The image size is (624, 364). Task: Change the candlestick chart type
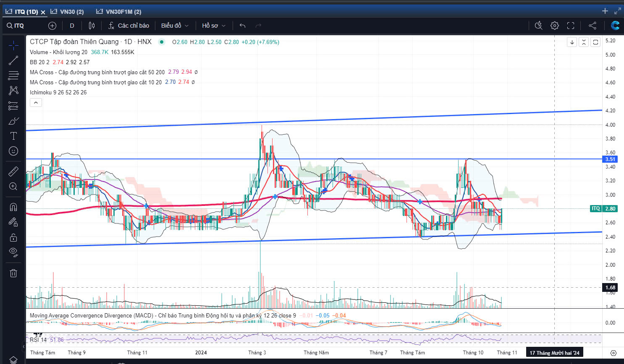pos(92,26)
